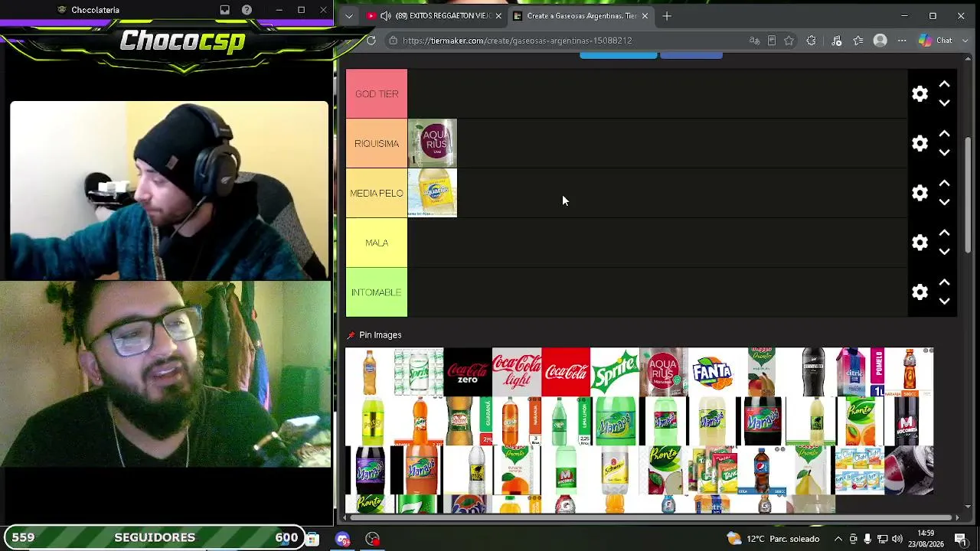Add this page to favorites
Viewport: 980px width, 551px height.
tap(789, 41)
